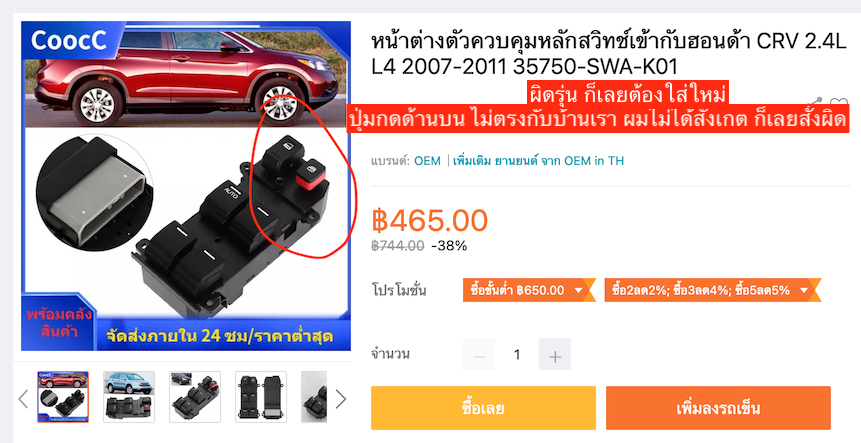Click the เพิ่มลงรถเข็น add to cart button

coord(718,408)
